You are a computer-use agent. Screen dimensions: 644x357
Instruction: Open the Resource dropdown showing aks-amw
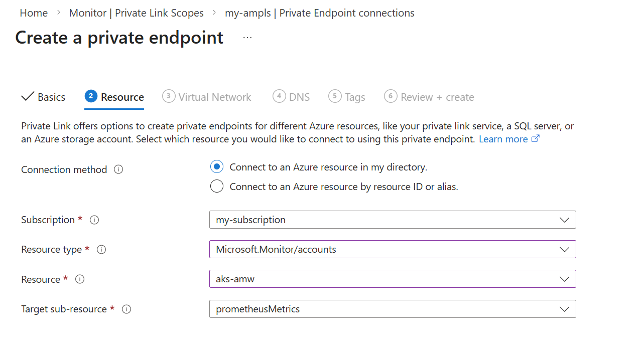click(392, 279)
